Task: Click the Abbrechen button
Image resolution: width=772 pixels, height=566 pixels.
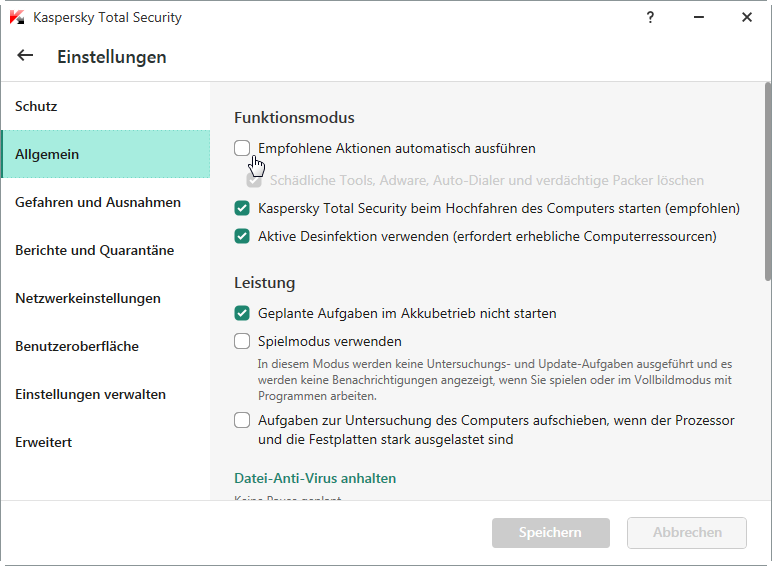Action: tap(687, 533)
